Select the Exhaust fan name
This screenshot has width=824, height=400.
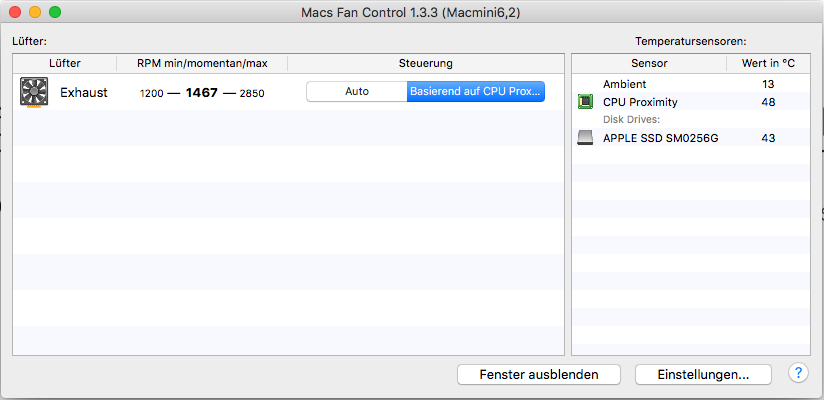(x=84, y=93)
